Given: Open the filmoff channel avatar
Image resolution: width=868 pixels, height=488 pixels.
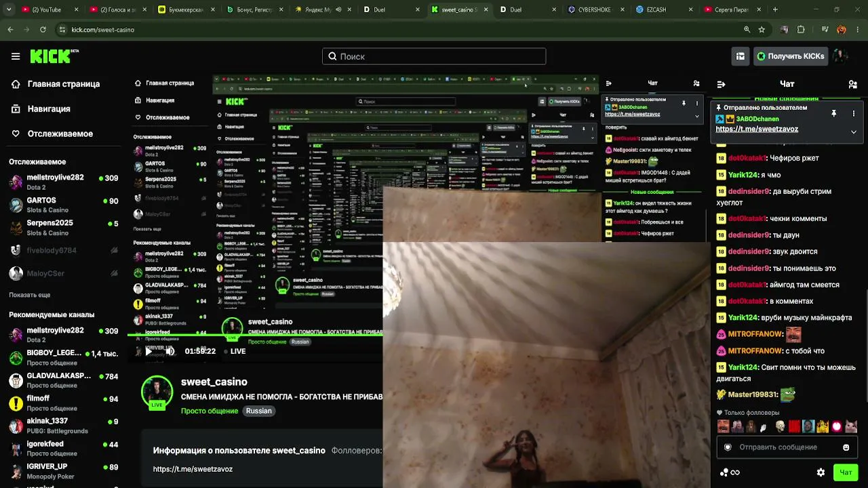Looking at the screenshot, I should click(x=16, y=403).
